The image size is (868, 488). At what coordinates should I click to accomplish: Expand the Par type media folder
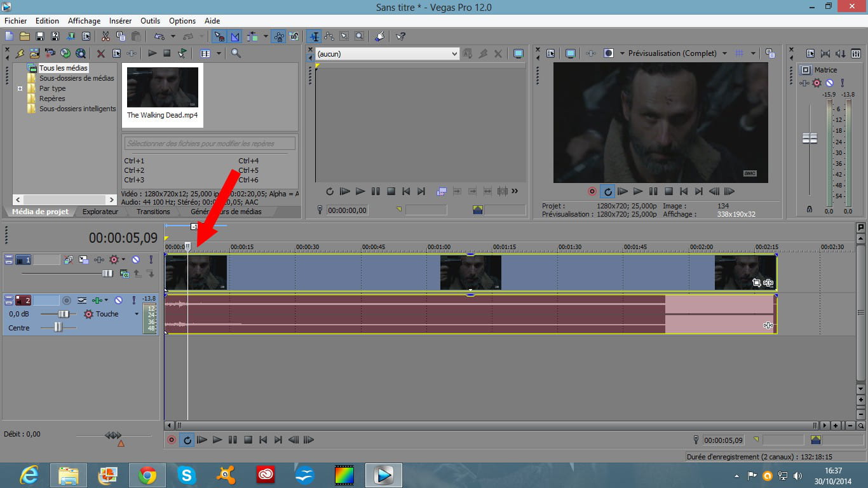pyautogui.click(x=20, y=88)
